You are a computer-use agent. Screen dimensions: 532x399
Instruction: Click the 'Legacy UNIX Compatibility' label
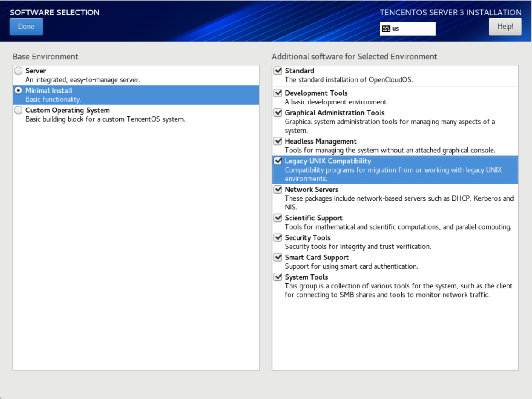point(328,161)
